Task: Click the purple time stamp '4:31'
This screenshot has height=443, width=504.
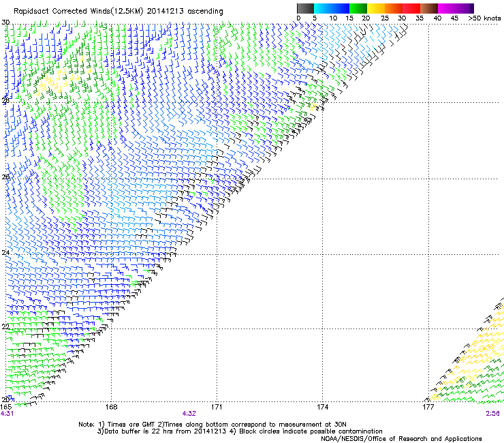Action: click(x=7, y=414)
